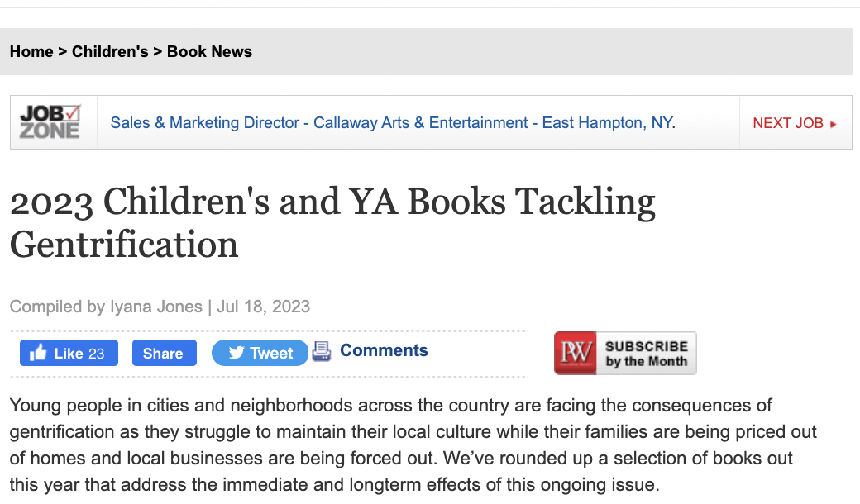Open the Job Zone logo
The height and width of the screenshot is (504, 860).
tap(50, 122)
